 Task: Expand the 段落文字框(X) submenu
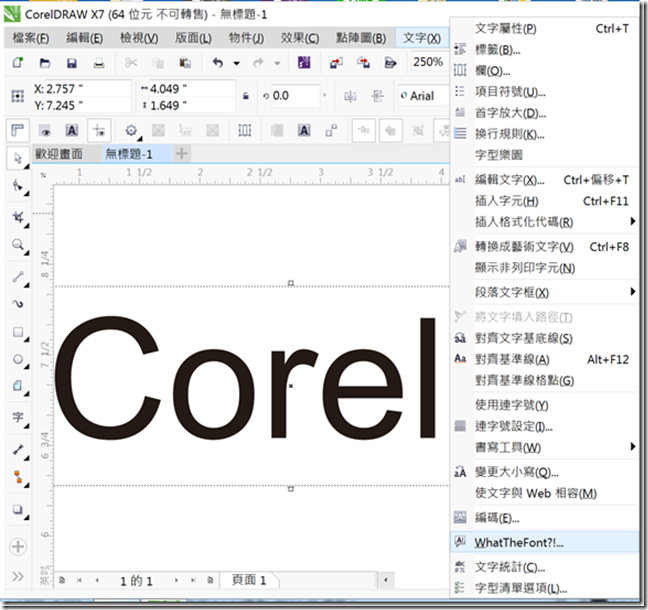632,292
